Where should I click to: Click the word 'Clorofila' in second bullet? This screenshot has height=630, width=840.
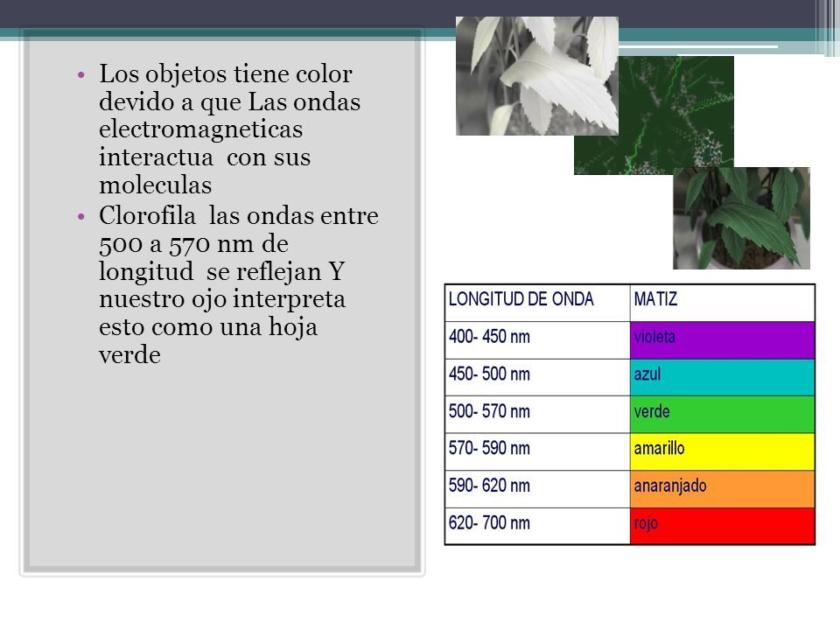tap(147, 216)
